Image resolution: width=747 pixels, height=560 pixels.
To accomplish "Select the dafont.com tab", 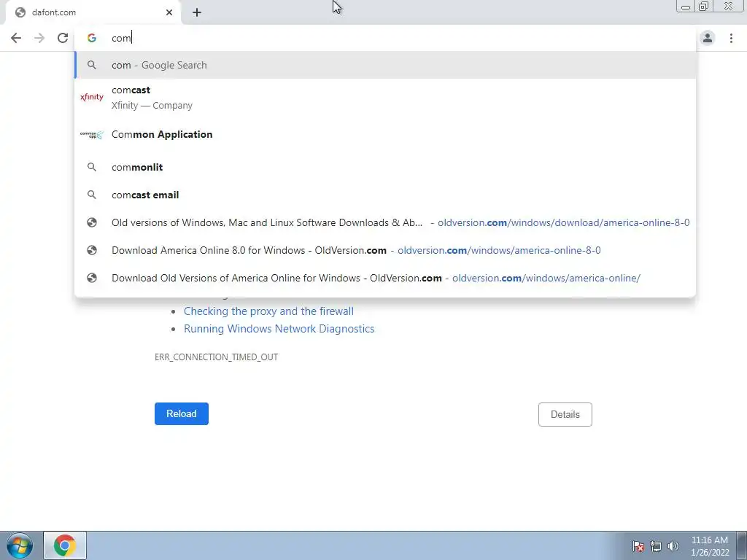I will tap(93, 12).
